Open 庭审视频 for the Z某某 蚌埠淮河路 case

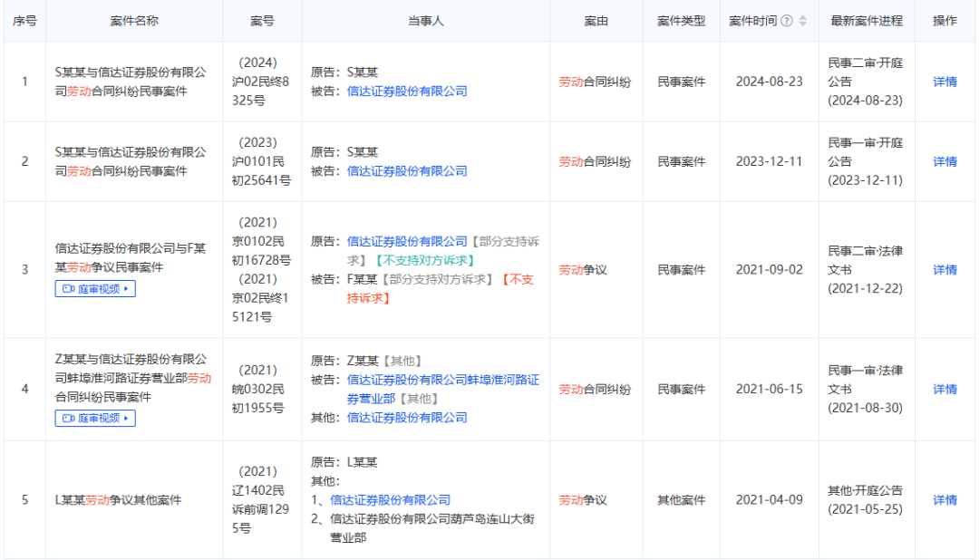(95, 419)
